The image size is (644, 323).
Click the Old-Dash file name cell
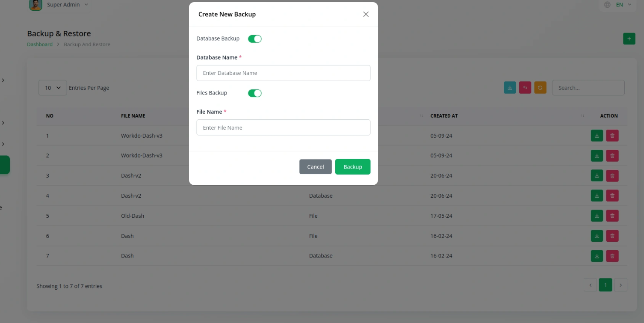(x=133, y=216)
